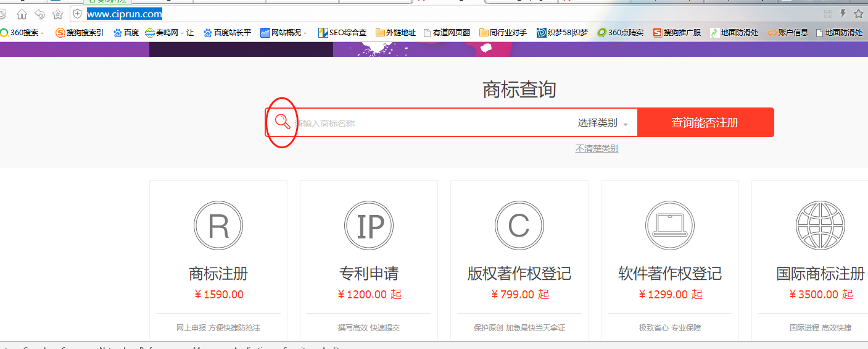This screenshot has height=349, width=868.
Task: Click the browser undo/back arrow icon
Action: tap(39, 14)
